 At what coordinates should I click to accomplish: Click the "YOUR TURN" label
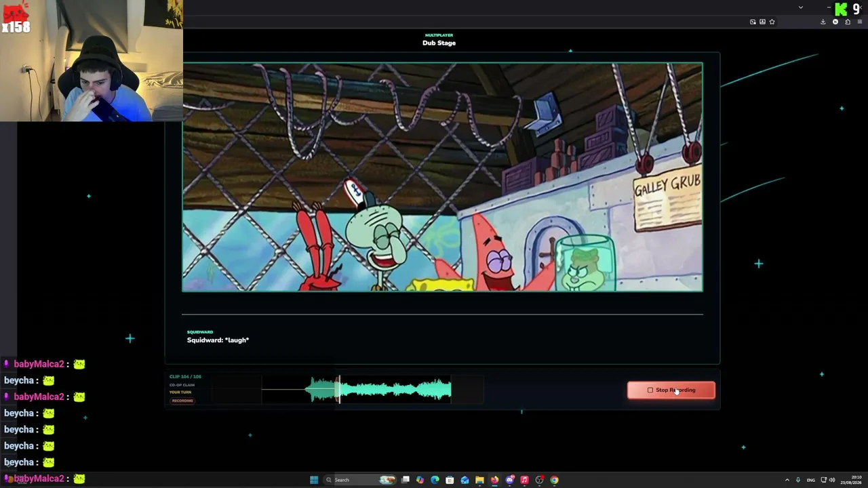[180, 392]
